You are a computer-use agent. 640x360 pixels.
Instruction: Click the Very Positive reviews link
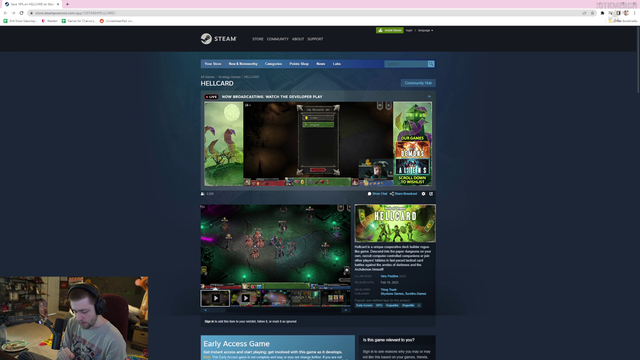pos(389,276)
